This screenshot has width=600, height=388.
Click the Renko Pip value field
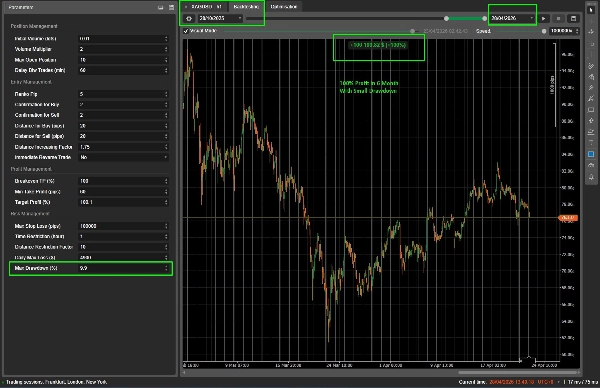click(123, 94)
